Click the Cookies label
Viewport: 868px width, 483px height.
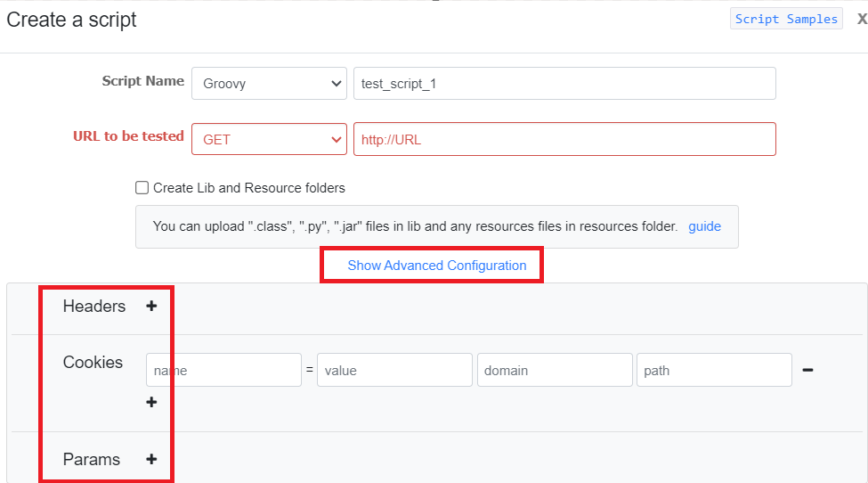click(x=93, y=362)
